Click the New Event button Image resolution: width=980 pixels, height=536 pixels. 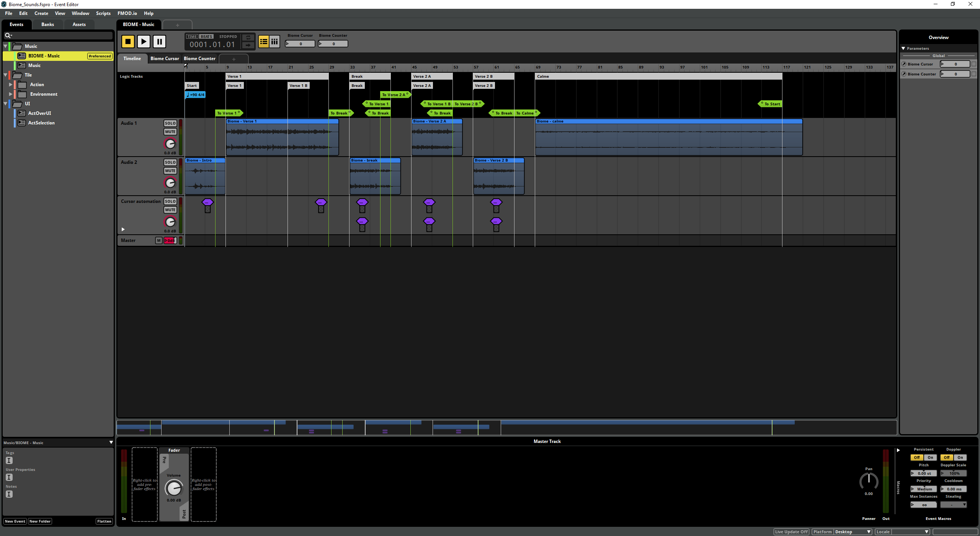click(x=15, y=521)
